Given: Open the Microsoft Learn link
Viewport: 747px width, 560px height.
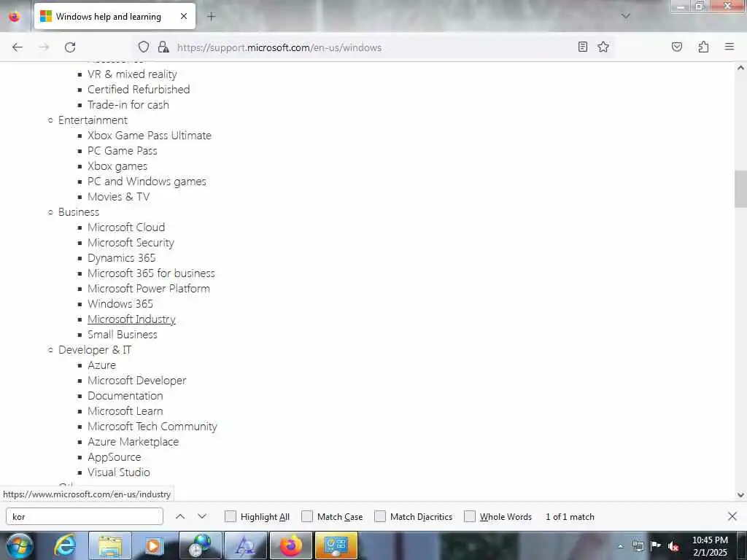Looking at the screenshot, I should [x=125, y=411].
